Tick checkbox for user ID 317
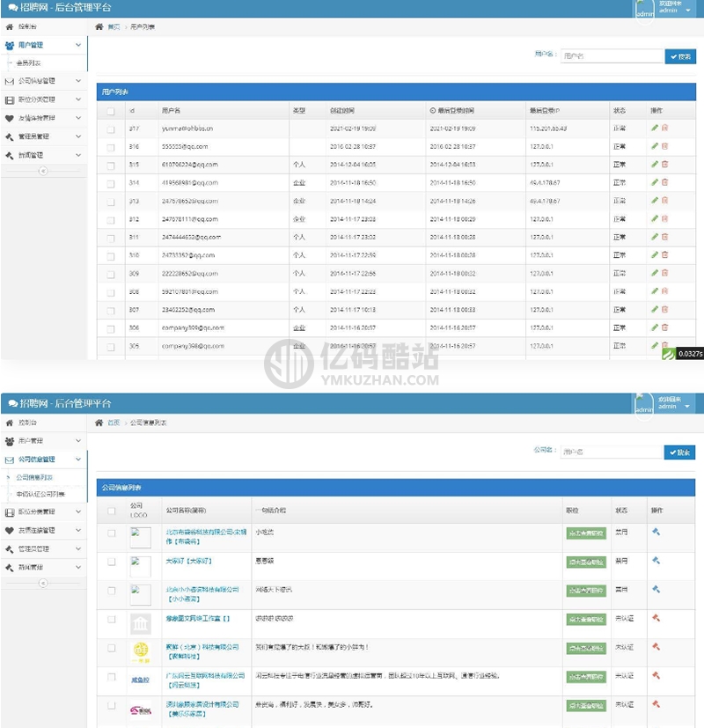 [x=111, y=129]
